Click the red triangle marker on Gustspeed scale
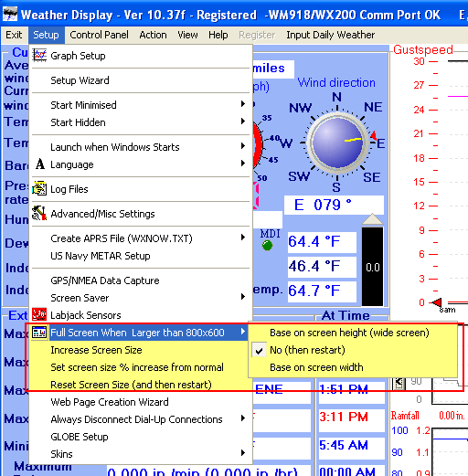 [x=436, y=302]
